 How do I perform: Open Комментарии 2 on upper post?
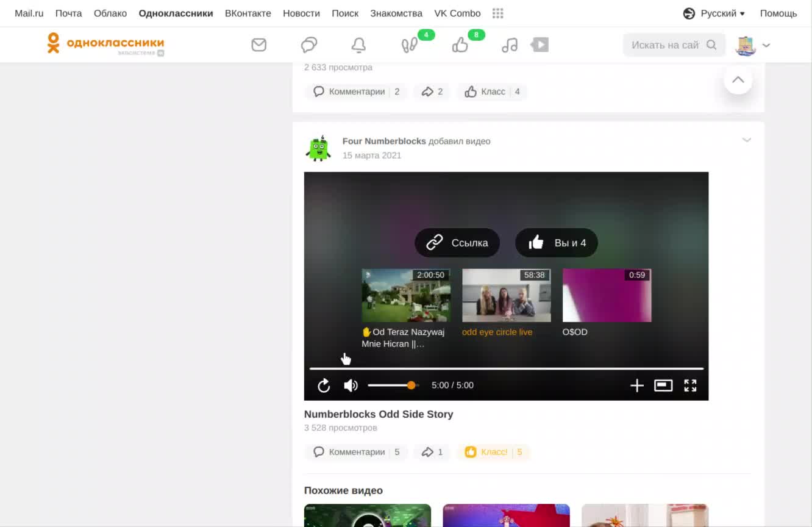[357, 91]
